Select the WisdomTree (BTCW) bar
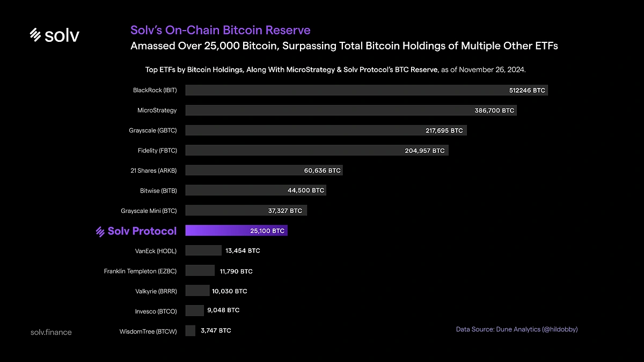The image size is (644, 362). tap(190, 330)
